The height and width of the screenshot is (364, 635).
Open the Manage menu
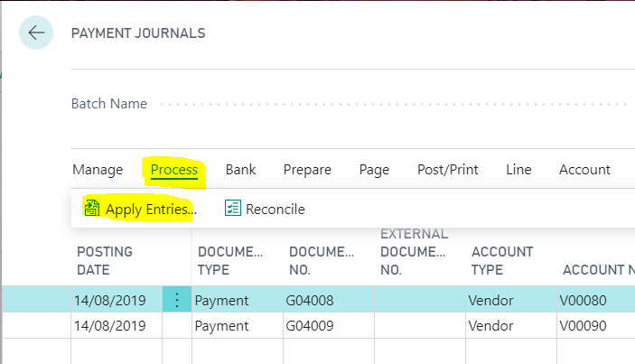click(98, 170)
